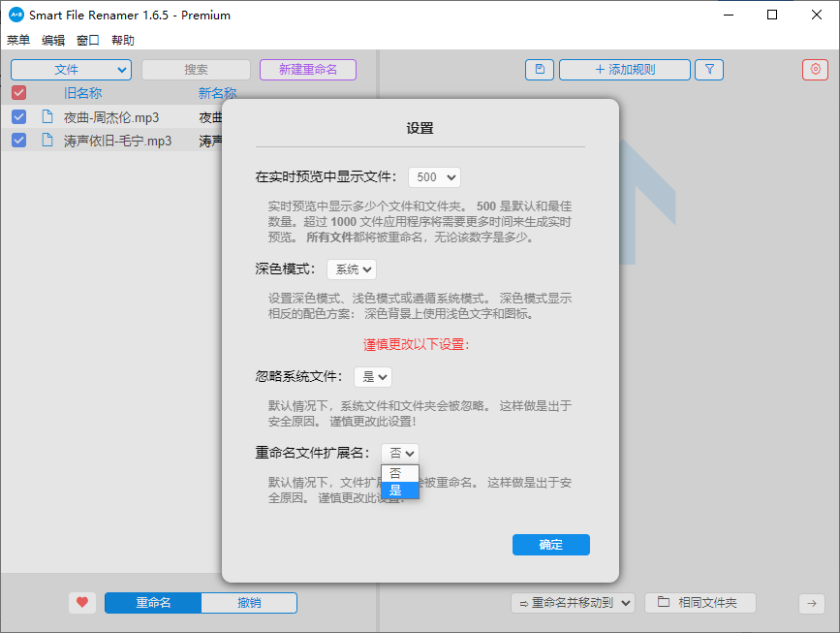Uncheck the checkbox for 涛声依旧-毛宁.mp3

pyautogui.click(x=18, y=140)
